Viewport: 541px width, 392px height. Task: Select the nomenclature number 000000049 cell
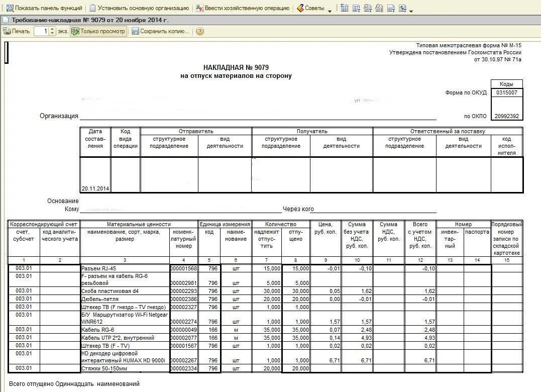coord(184,330)
